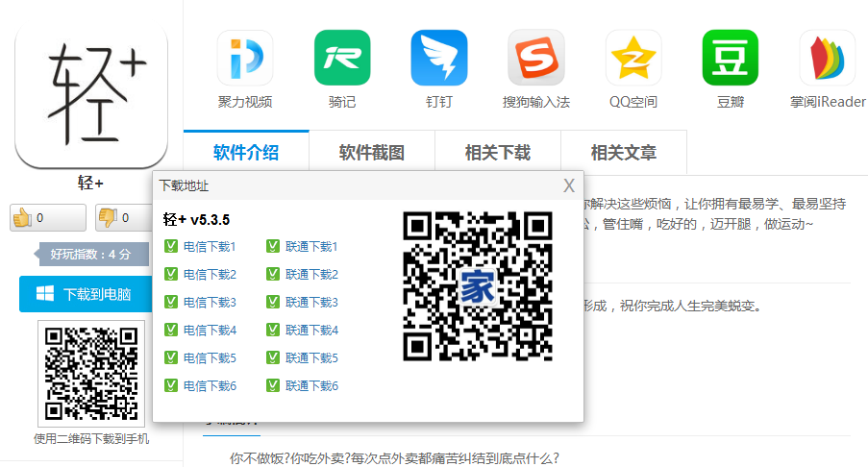The height and width of the screenshot is (467, 868).
Task: Open the 豆瓣 green icon
Action: pos(731,58)
